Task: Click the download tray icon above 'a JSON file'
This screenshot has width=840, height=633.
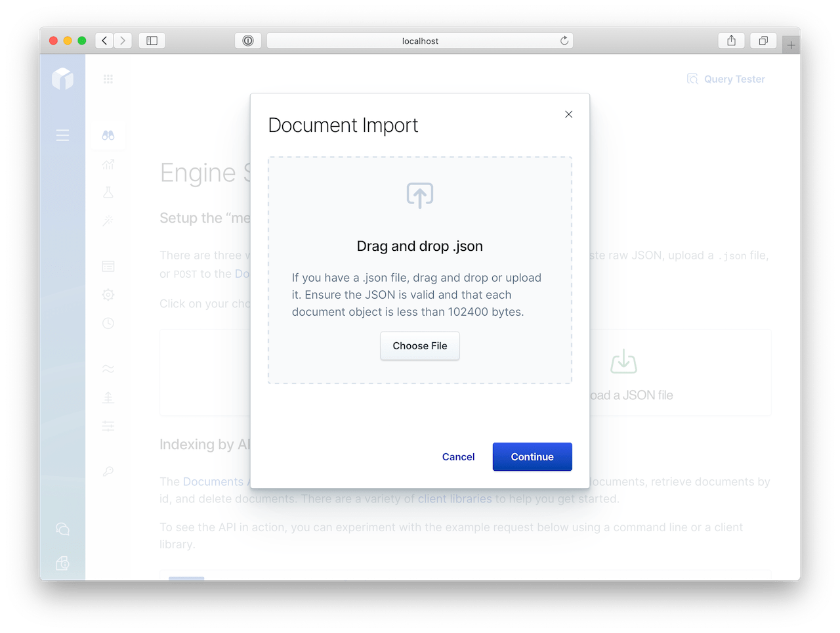Action: [623, 362]
